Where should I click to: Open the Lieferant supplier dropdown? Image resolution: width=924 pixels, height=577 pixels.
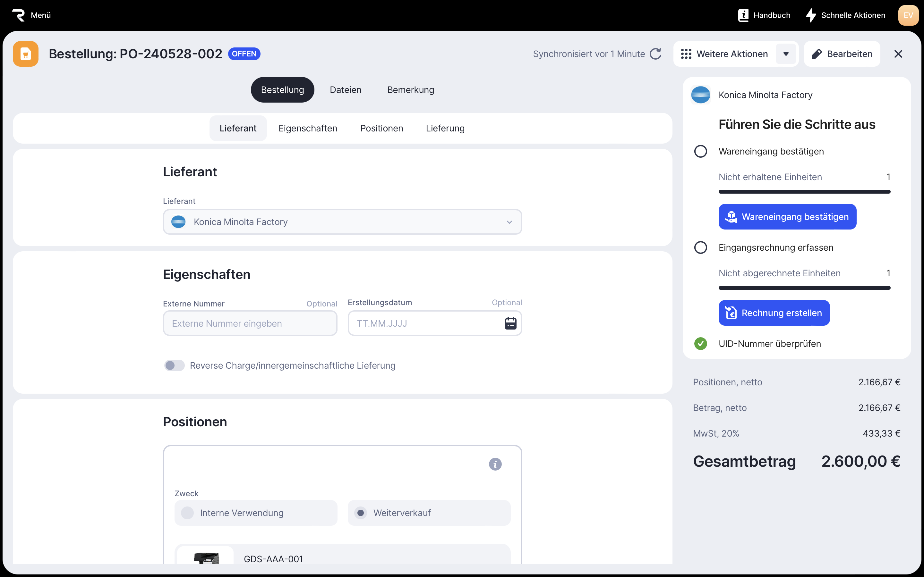[x=342, y=222]
